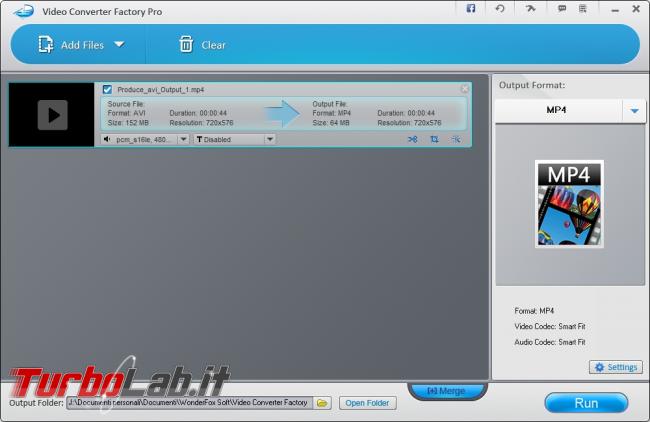Open the menu list icon in title bar
650x422 pixels.
coord(582,8)
